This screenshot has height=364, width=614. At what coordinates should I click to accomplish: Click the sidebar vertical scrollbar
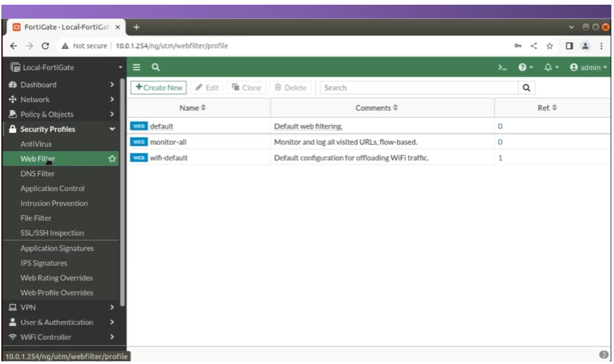click(x=122, y=192)
